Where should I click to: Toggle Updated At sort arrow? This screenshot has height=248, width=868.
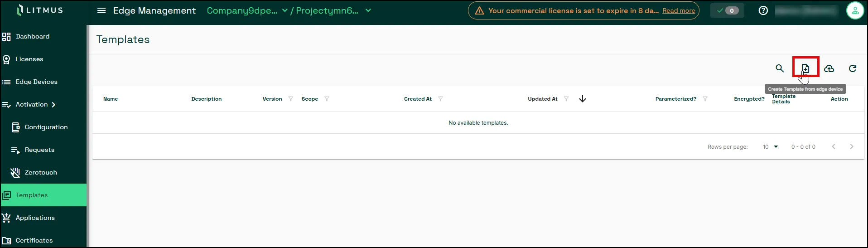point(583,99)
